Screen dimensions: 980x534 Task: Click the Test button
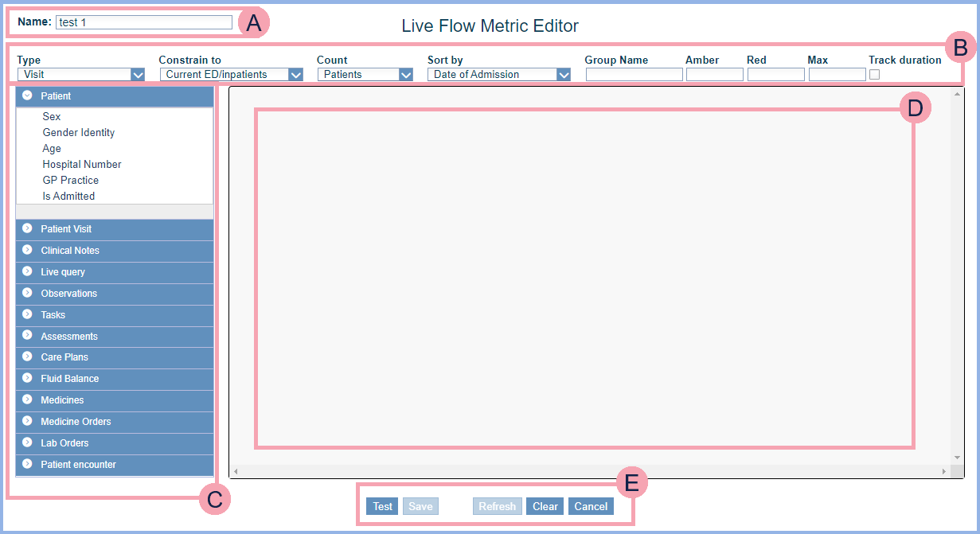(383, 506)
